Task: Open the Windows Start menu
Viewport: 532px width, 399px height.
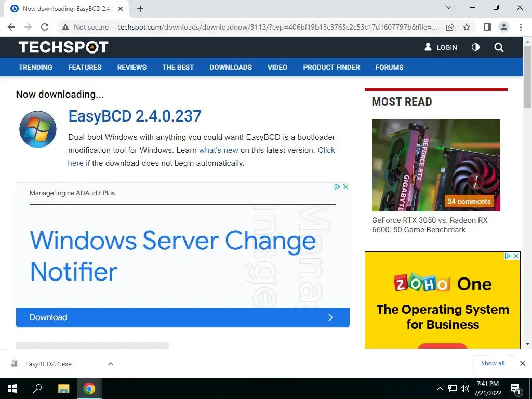Action: (x=12, y=389)
